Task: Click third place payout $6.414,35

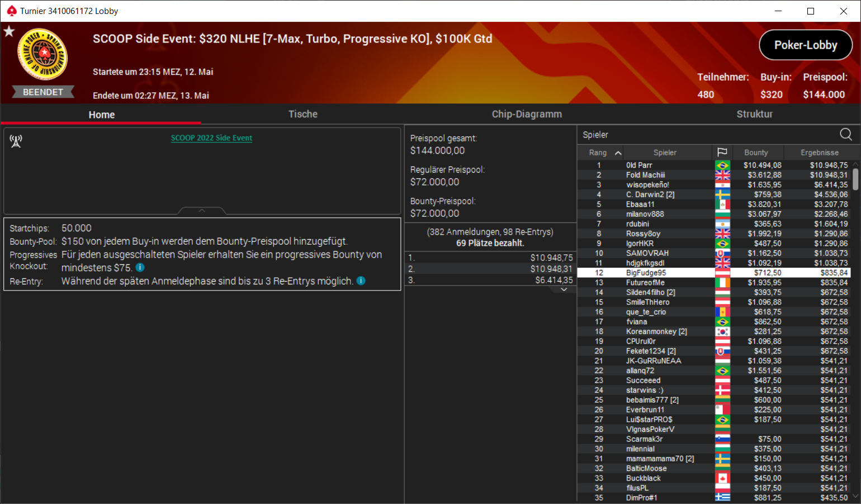Action: pos(553,280)
